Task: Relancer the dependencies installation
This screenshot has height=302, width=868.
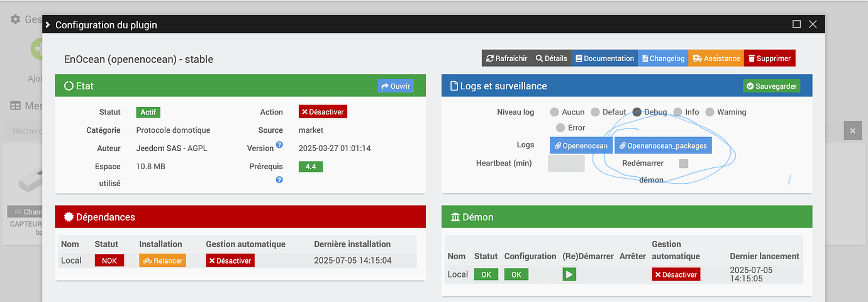Action: tap(162, 260)
